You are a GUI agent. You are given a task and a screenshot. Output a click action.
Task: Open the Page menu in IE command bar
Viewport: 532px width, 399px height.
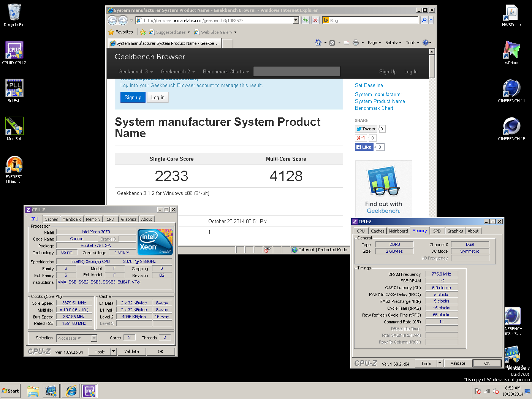[x=374, y=43]
